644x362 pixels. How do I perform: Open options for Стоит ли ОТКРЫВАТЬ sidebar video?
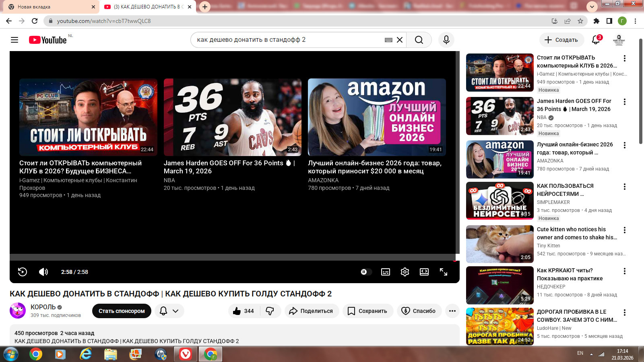click(625, 58)
